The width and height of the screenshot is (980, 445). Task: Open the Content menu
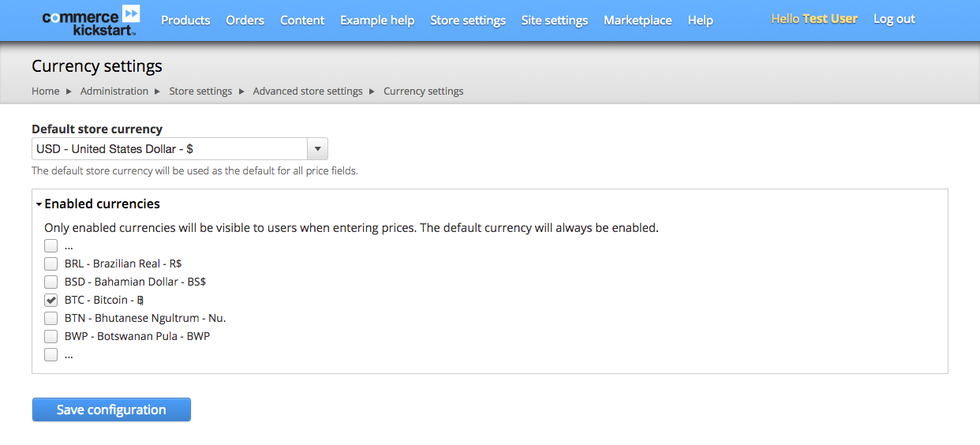[302, 20]
